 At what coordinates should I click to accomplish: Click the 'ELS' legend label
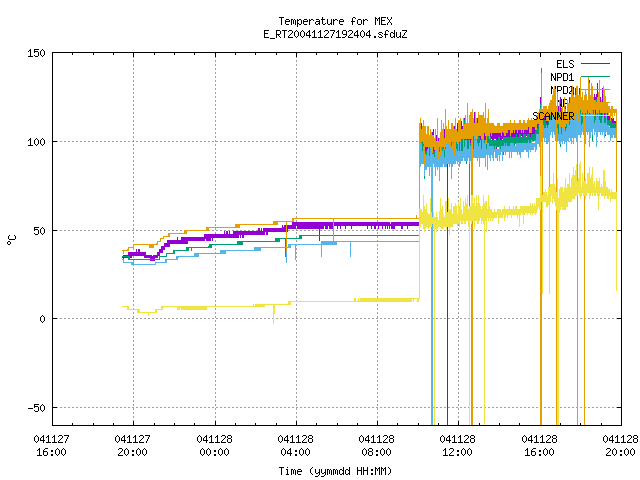tap(565, 64)
